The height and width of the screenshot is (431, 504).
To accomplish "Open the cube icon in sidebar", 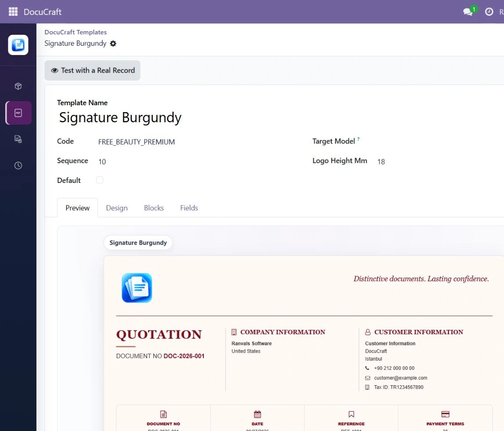I will coord(18,86).
